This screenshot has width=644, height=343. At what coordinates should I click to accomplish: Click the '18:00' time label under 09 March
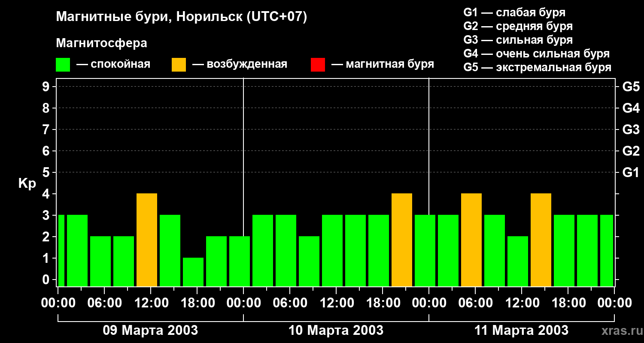(x=197, y=303)
